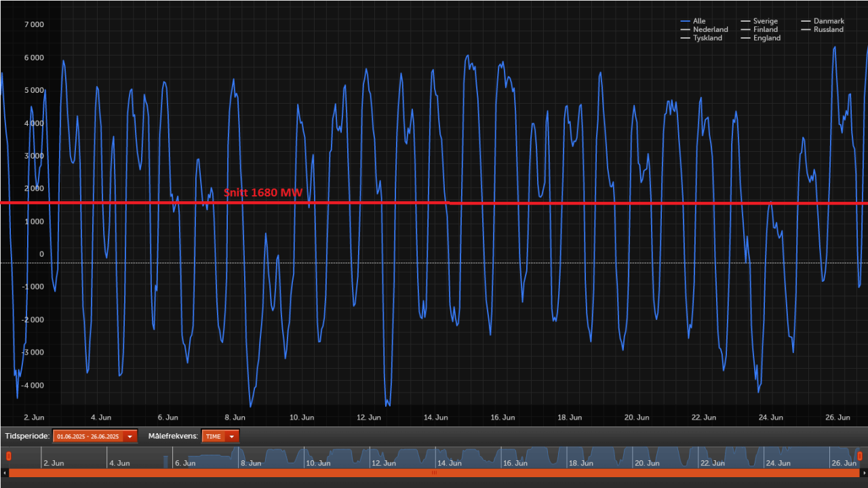Toggle the "Alle" series in the legend
Screen dimensions: 868x488
tap(698, 21)
